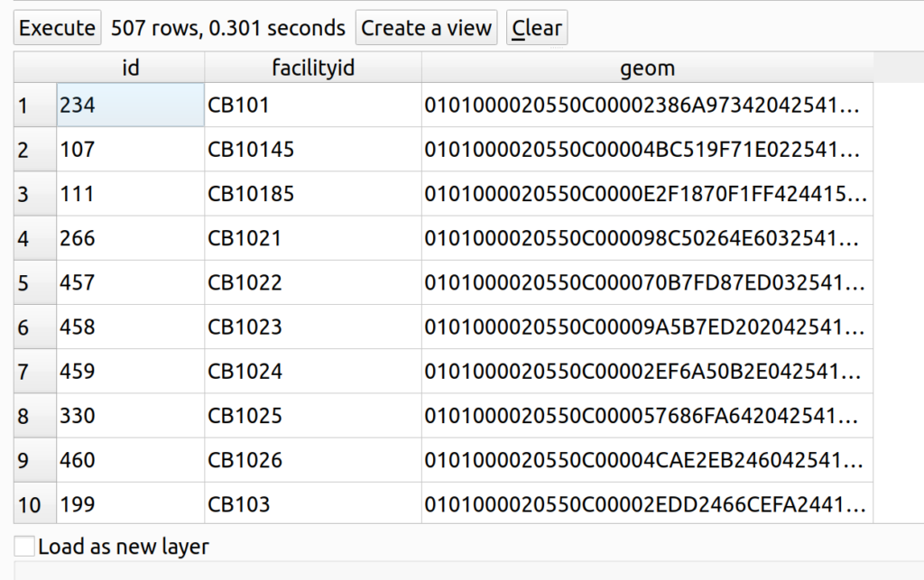Select the cell with facilityid CB10145
The width and height of the screenshot is (924, 580).
point(313,150)
